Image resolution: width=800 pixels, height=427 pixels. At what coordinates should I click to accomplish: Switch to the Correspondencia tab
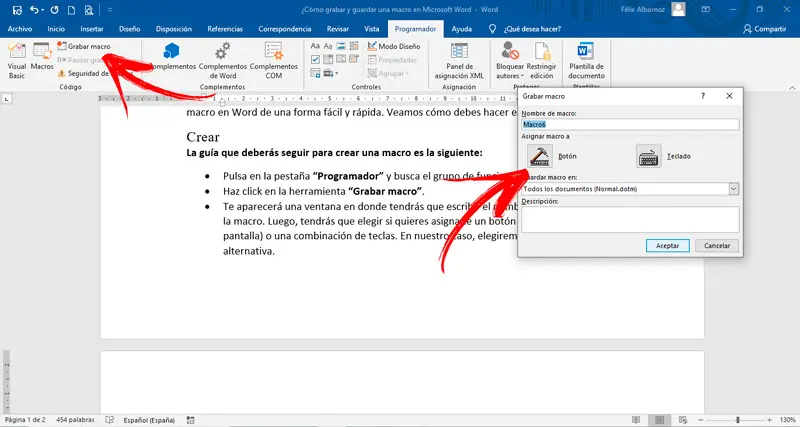point(285,29)
